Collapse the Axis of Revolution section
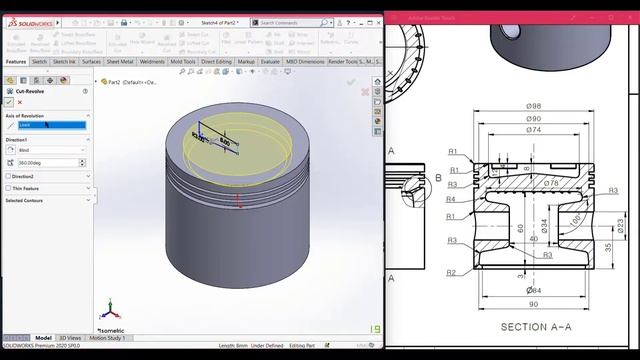 tap(88, 116)
